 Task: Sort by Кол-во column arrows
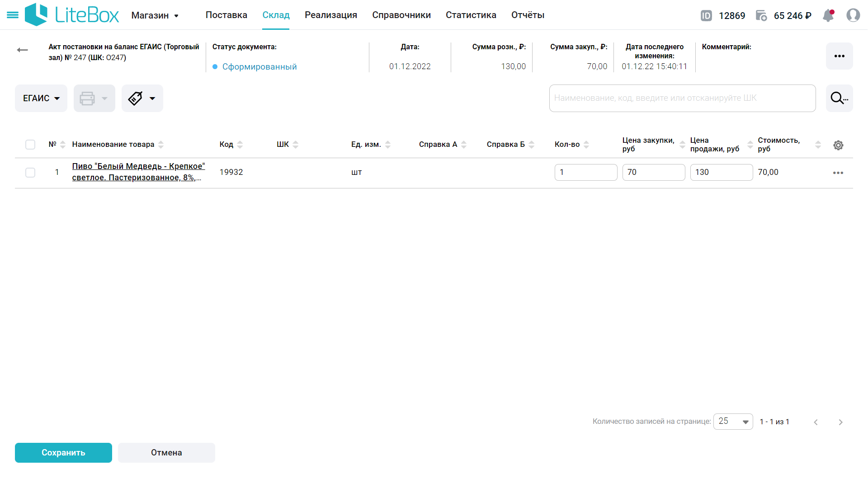[586, 145]
